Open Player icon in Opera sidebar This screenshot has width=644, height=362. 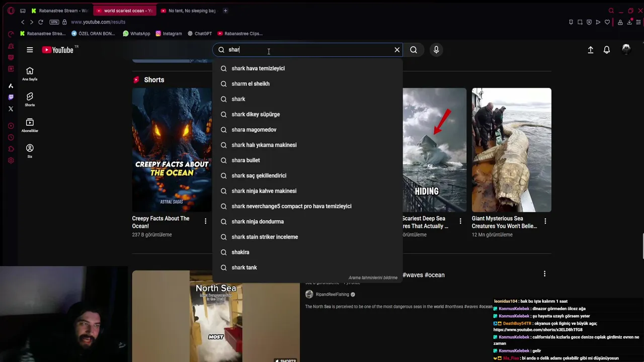[11, 126]
